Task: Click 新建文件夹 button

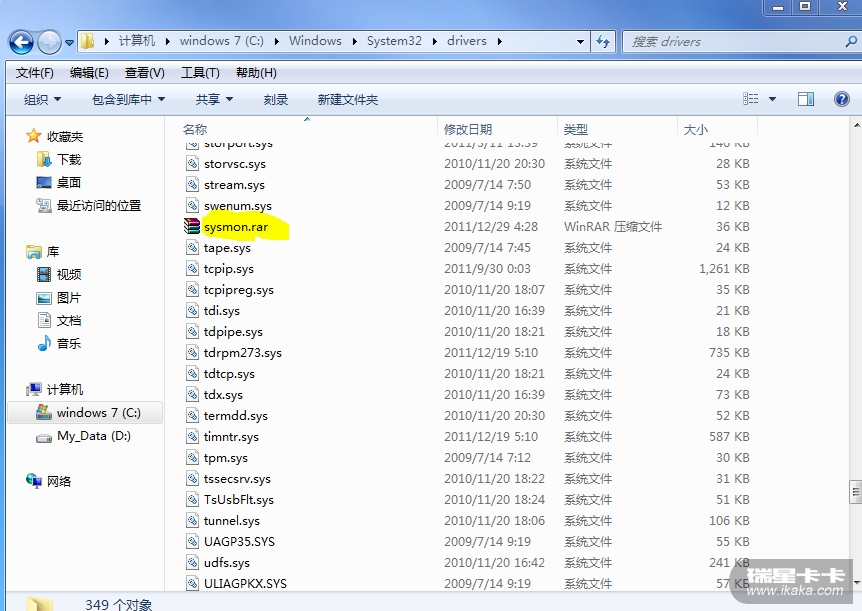Action: tap(347, 100)
